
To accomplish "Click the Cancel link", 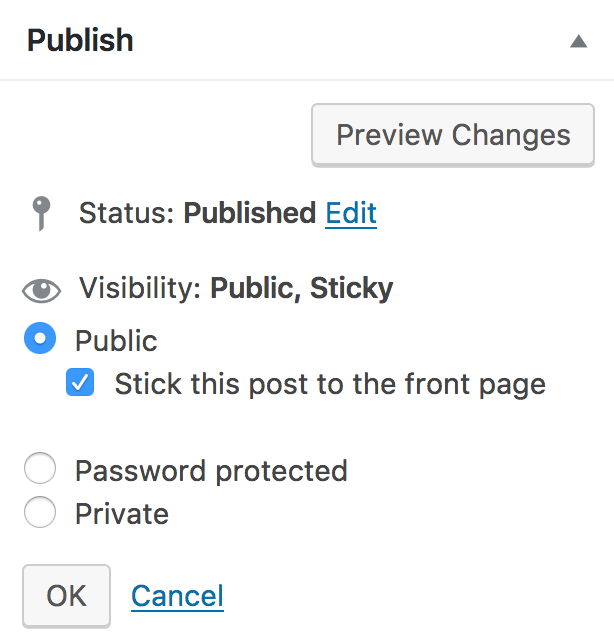I will click(177, 596).
